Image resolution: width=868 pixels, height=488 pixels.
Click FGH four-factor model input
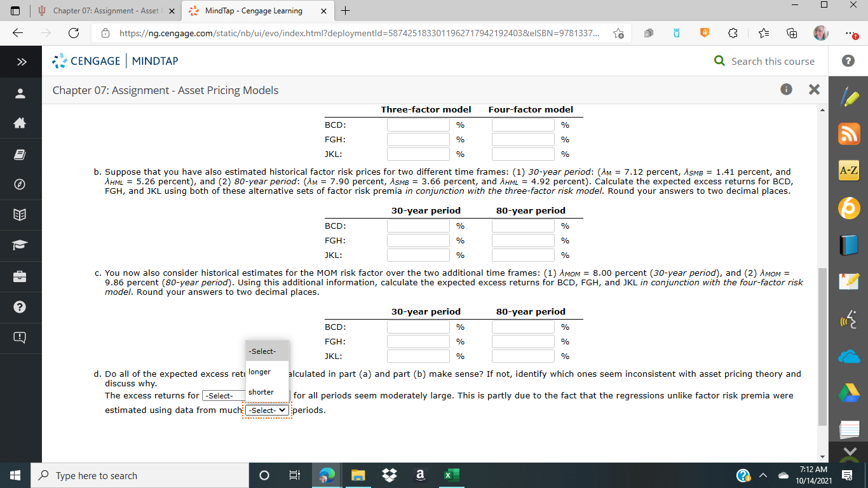(x=523, y=139)
